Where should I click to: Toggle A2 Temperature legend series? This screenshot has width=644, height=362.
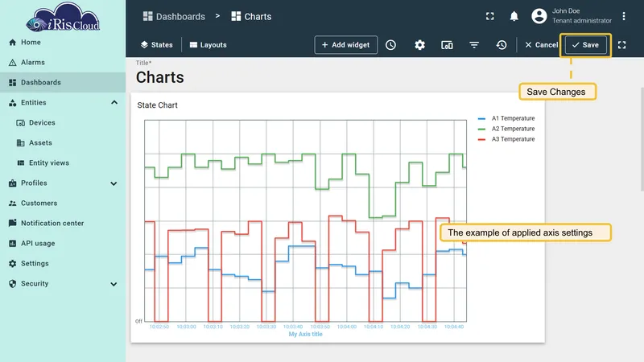[506, 129]
